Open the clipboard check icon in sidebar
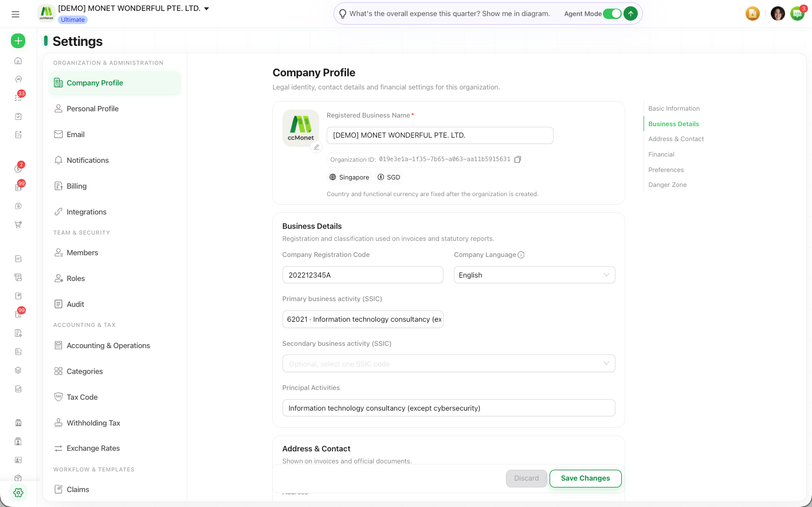The height and width of the screenshot is (507, 812). click(18, 116)
